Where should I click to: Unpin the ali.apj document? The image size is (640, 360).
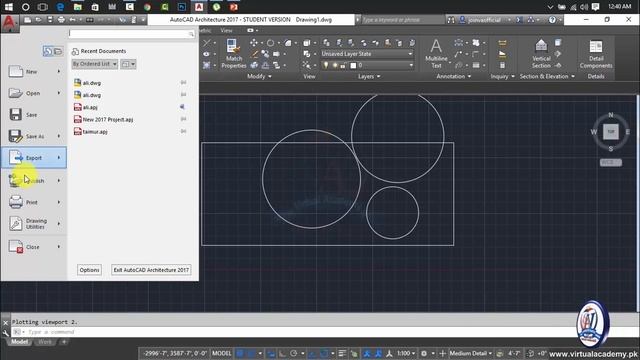click(182, 107)
